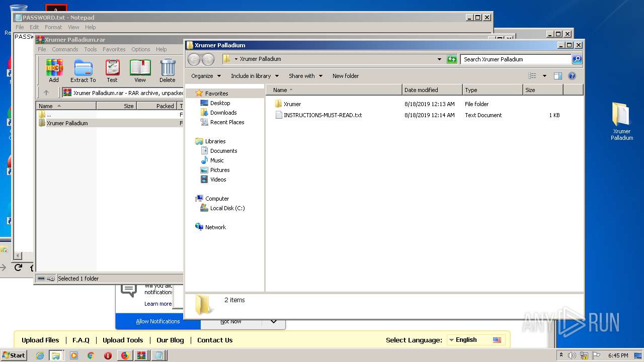644x362 pixels.
Task: Expand the Not Now options chevron
Action: pos(273,321)
